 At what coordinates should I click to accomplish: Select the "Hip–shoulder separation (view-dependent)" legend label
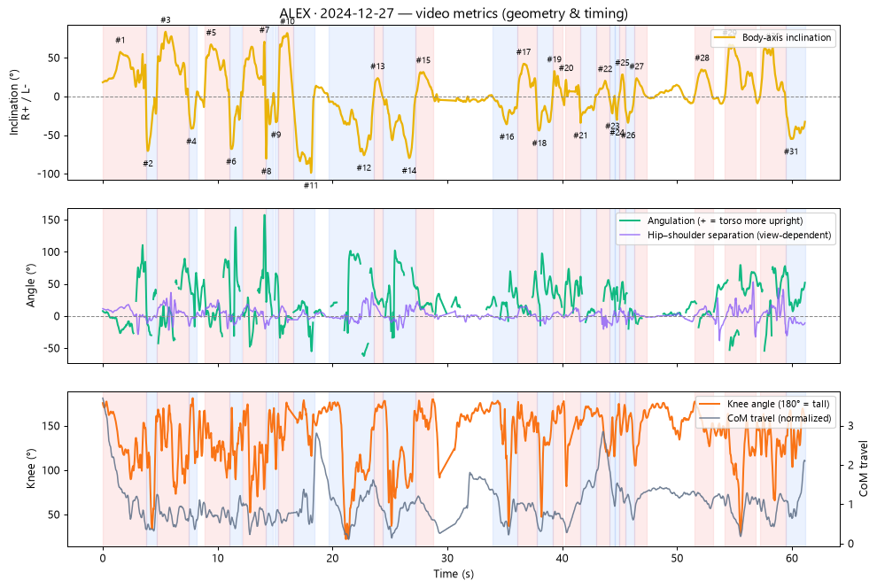click(739, 235)
